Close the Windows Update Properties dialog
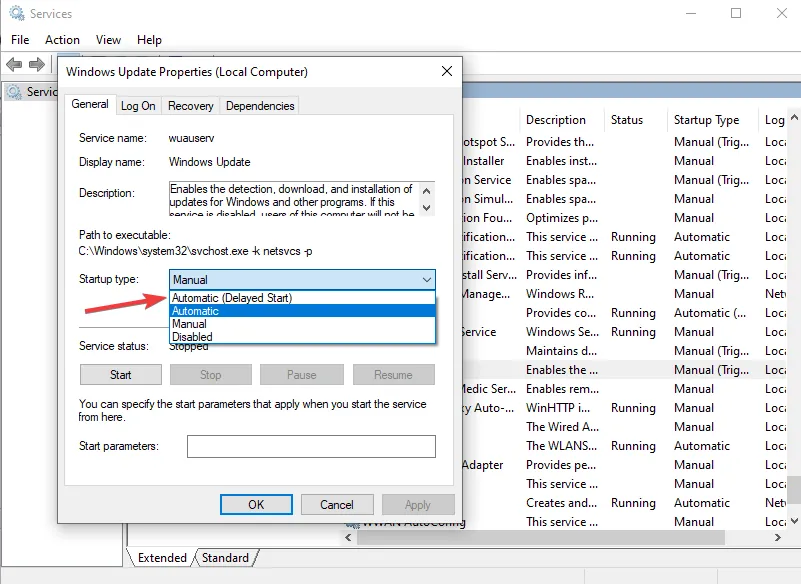The width and height of the screenshot is (801, 584). 446,71
